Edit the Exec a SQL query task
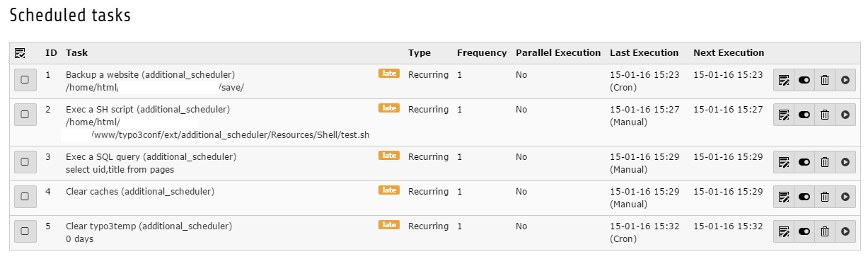This screenshot has height=259, width=868. pyautogui.click(x=784, y=162)
